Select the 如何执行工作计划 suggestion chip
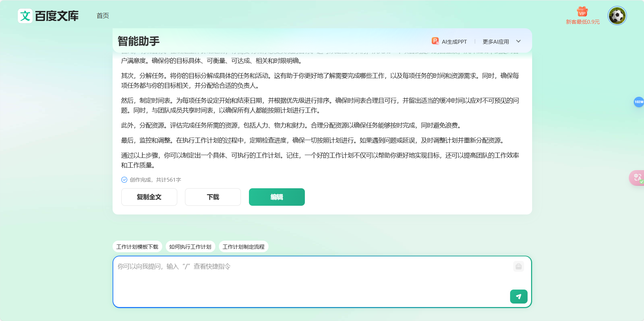Image resolution: width=644 pixels, height=321 pixels. coord(191,247)
